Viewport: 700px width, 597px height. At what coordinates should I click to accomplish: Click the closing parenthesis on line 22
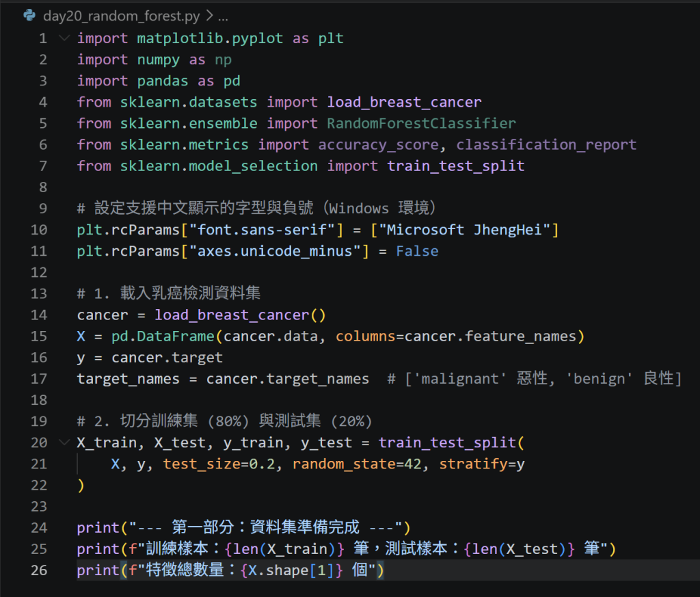pos(81,486)
